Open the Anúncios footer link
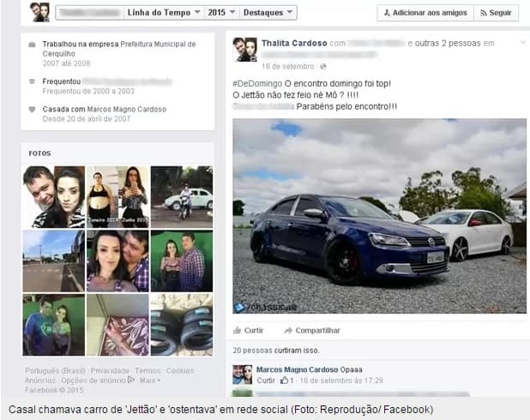 click(x=40, y=381)
